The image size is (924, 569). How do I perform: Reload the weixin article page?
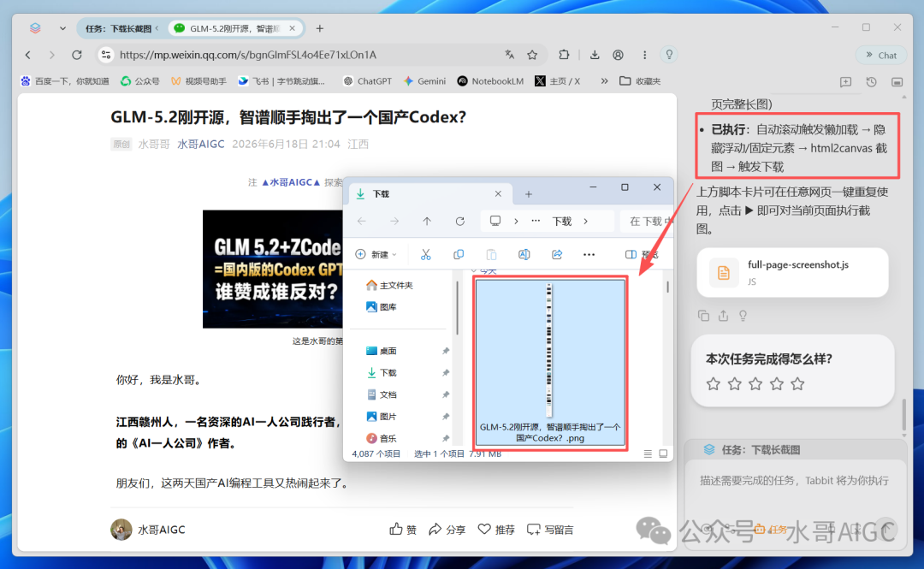[x=77, y=55]
